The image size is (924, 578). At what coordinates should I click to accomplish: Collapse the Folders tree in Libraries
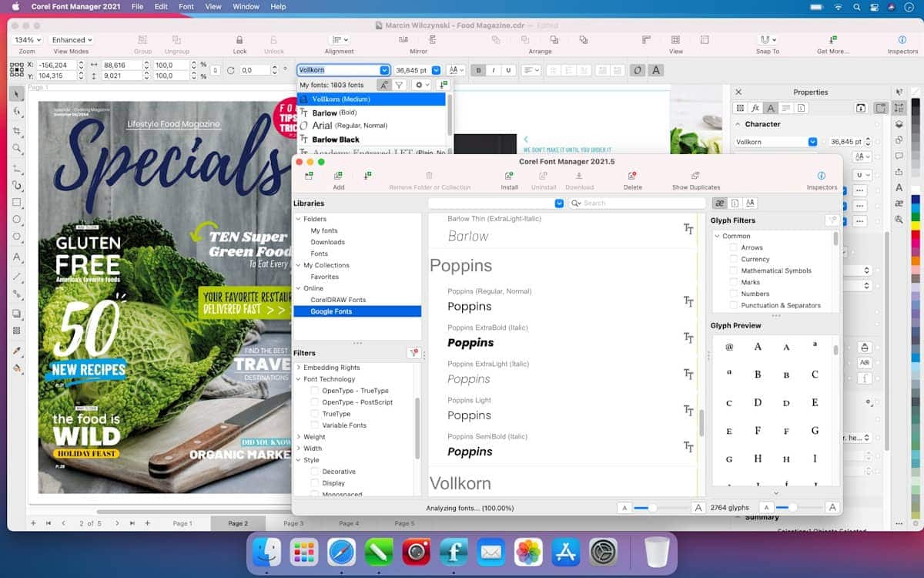pyautogui.click(x=299, y=219)
